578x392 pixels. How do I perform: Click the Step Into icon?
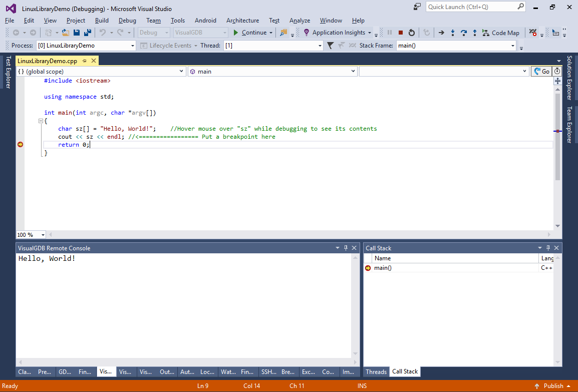point(453,33)
